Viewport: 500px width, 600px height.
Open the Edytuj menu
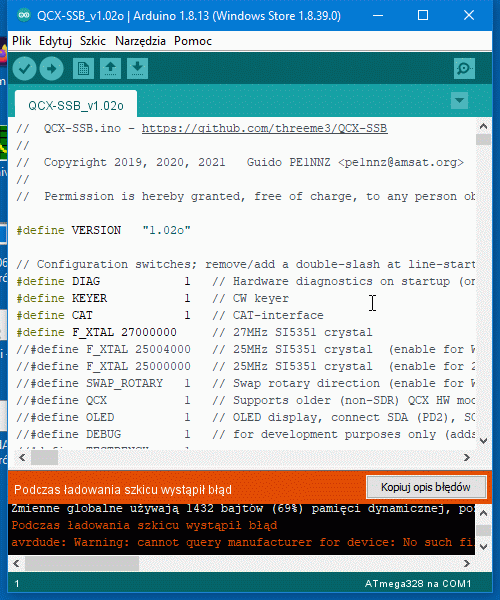pyautogui.click(x=55, y=41)
